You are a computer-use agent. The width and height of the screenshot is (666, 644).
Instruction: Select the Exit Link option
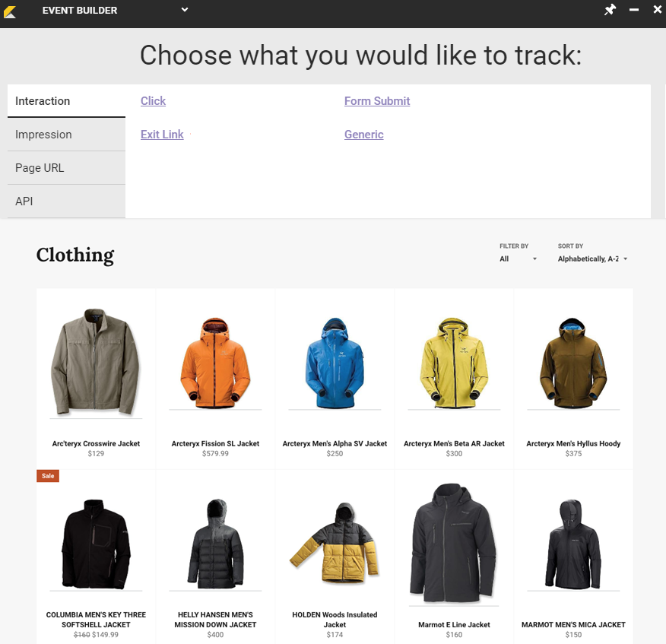[162, 135]
